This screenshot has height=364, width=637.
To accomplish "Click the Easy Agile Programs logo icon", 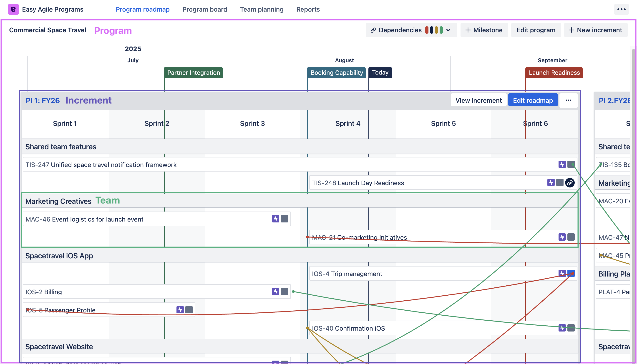I will [x=13, y=9].
